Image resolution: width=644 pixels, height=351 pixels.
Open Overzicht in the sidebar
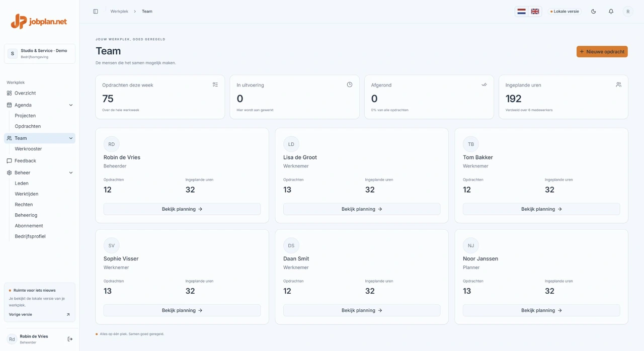pyautogui.click(x=40, y=93)
